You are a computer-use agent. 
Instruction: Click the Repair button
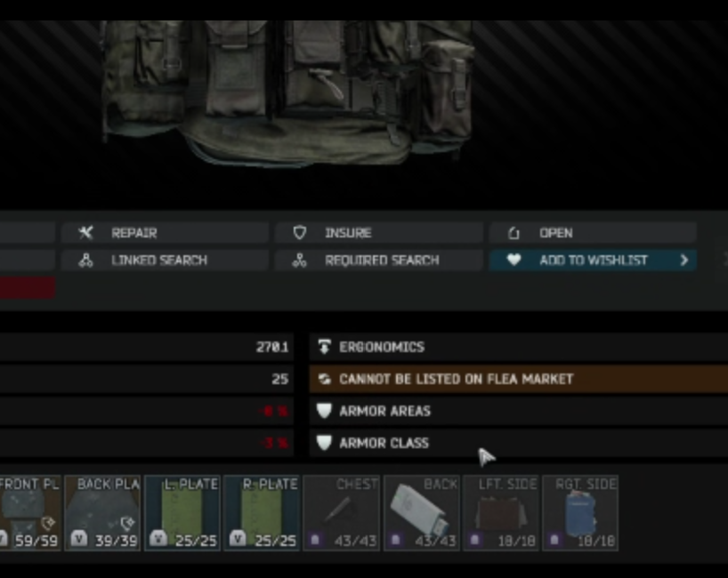point(165,233)
